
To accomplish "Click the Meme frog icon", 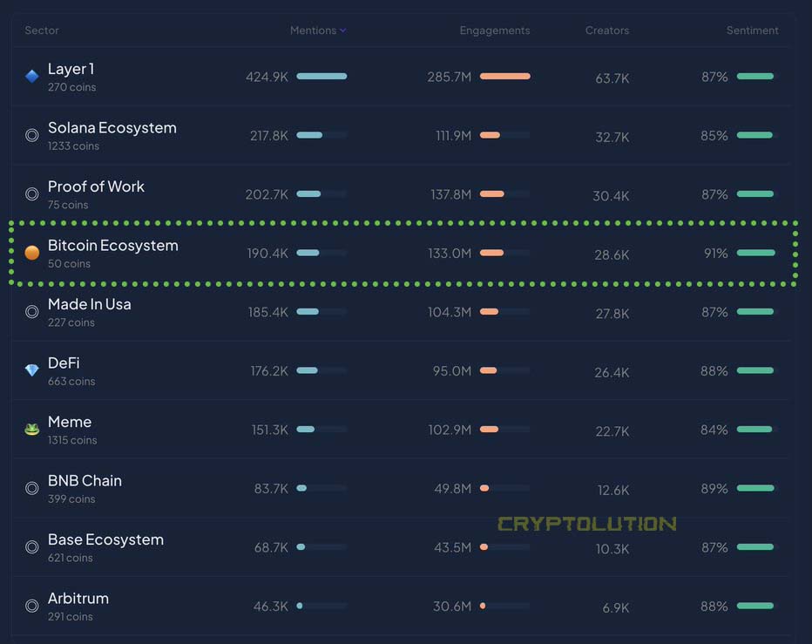I will point(32,429).
